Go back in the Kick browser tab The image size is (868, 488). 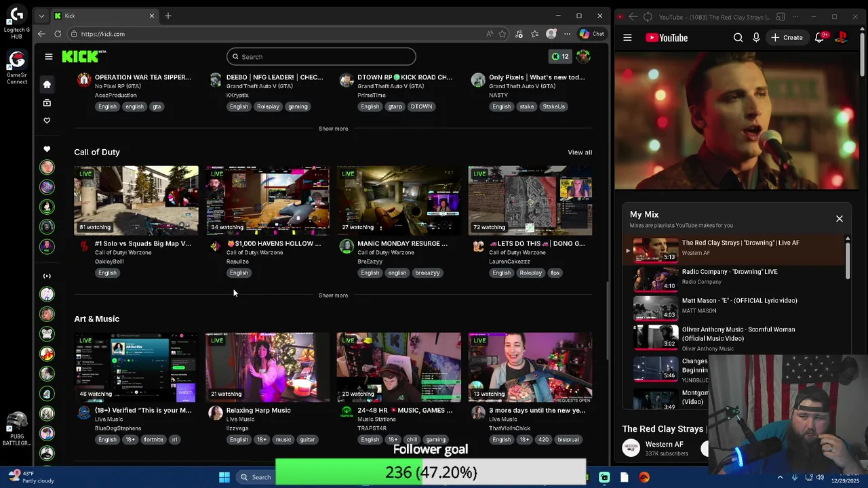tap(41, 34)
